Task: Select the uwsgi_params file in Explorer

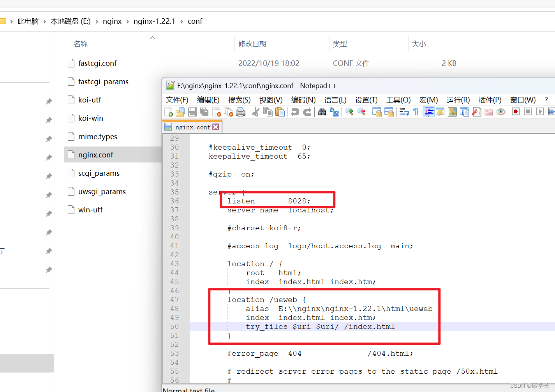Action: pyautogui.click(x=102, y=191)
